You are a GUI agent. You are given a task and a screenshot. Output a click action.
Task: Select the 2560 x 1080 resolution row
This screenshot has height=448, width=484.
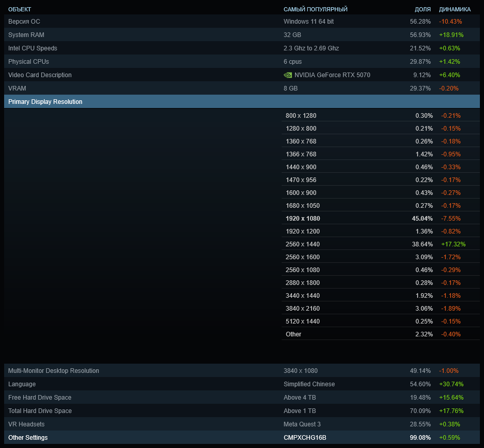(x=381, y=270)
